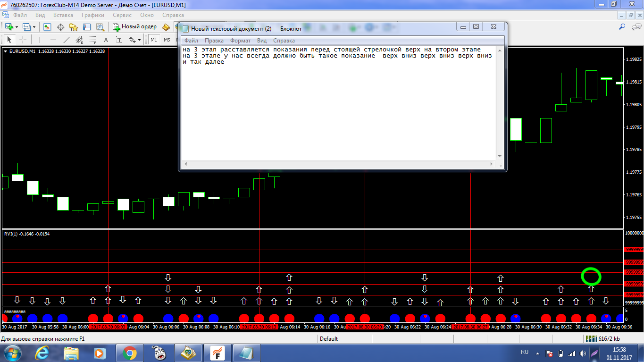This screenshot has height=362, width=644.
Task: Toggle the Terminal panel icon
Action: coord(87,27)
